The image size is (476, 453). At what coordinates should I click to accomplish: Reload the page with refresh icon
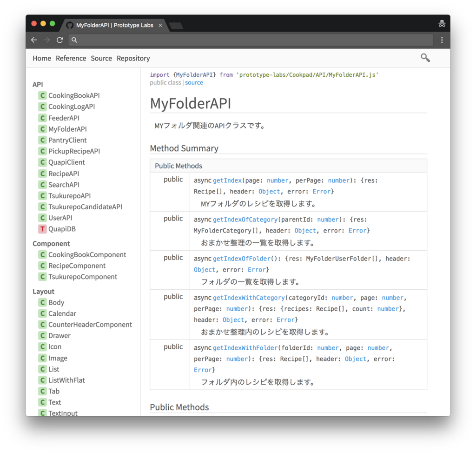coord(60,40)
